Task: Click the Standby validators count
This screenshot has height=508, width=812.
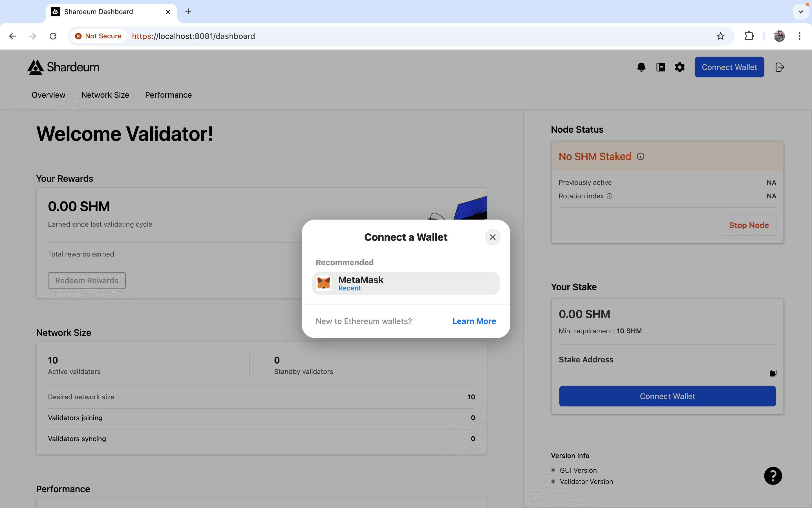Action: click(277, 360)
